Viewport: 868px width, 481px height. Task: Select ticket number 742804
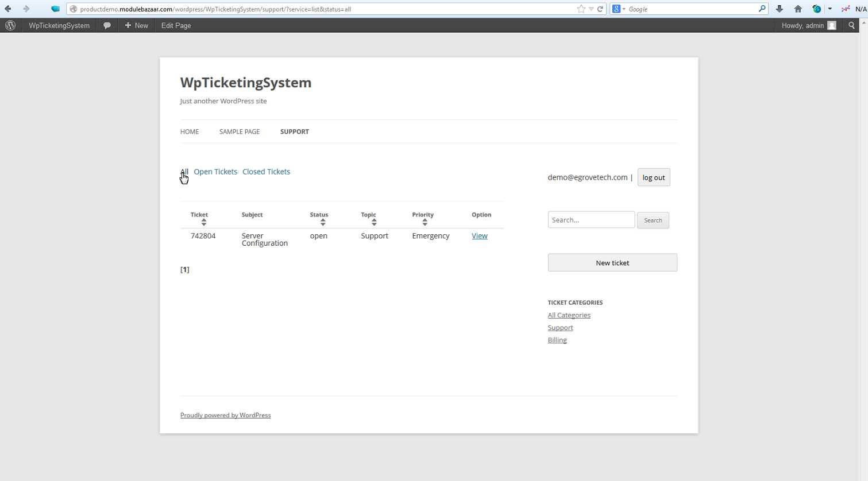203,236
